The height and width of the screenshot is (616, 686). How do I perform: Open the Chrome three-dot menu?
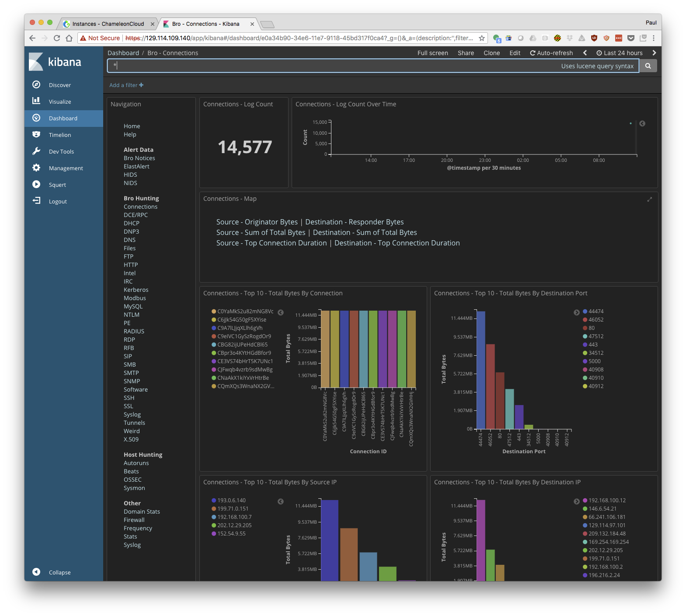(654, 38)
